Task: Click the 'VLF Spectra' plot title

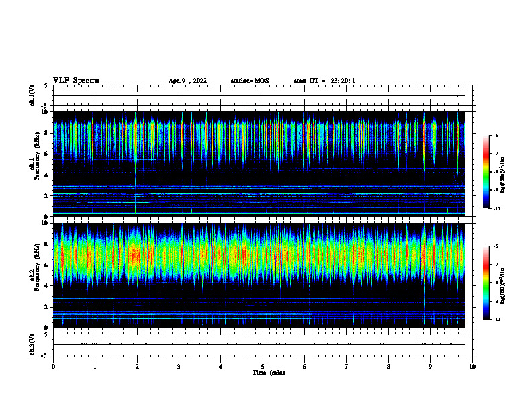Action: coord(76,81)
